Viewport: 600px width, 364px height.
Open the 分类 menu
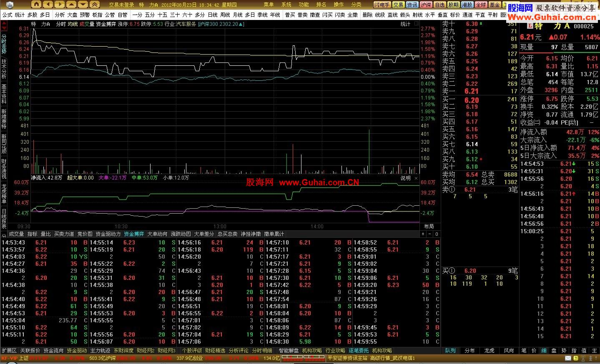pos(356,5)
